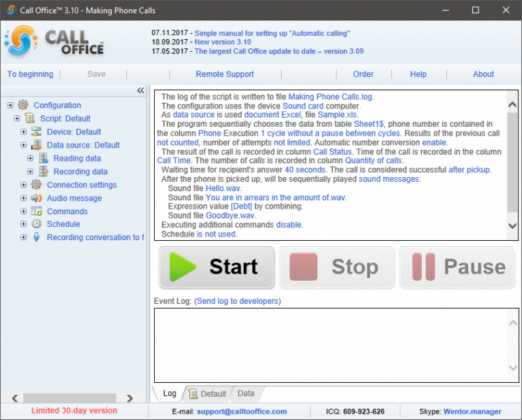Expand the Audio message node
Screen dimensions: 522x420
tap(23, 198)
